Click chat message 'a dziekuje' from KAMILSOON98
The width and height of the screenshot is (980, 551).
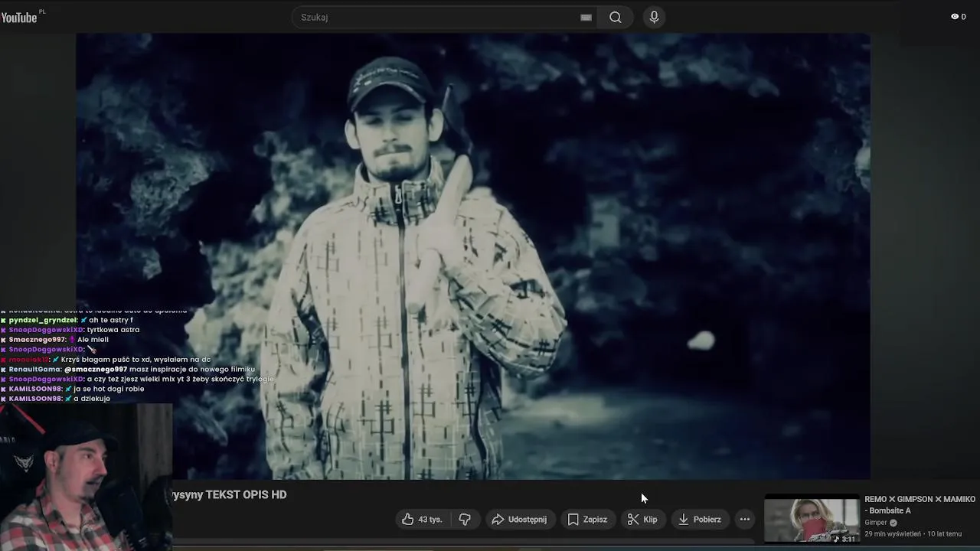[91, 398]
